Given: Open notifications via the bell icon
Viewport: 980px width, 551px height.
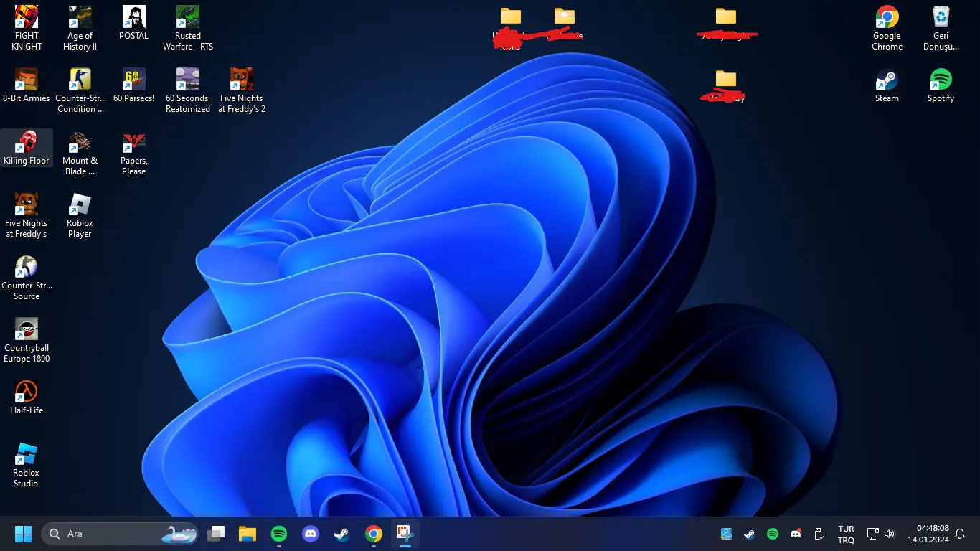Looking at the screenshot, I should [x=960, y=534].
